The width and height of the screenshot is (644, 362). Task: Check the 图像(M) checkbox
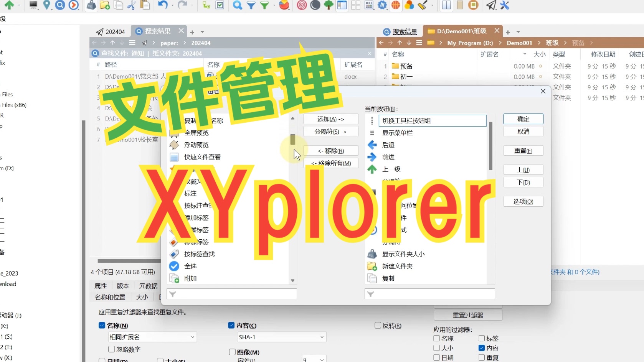point(232,352)
